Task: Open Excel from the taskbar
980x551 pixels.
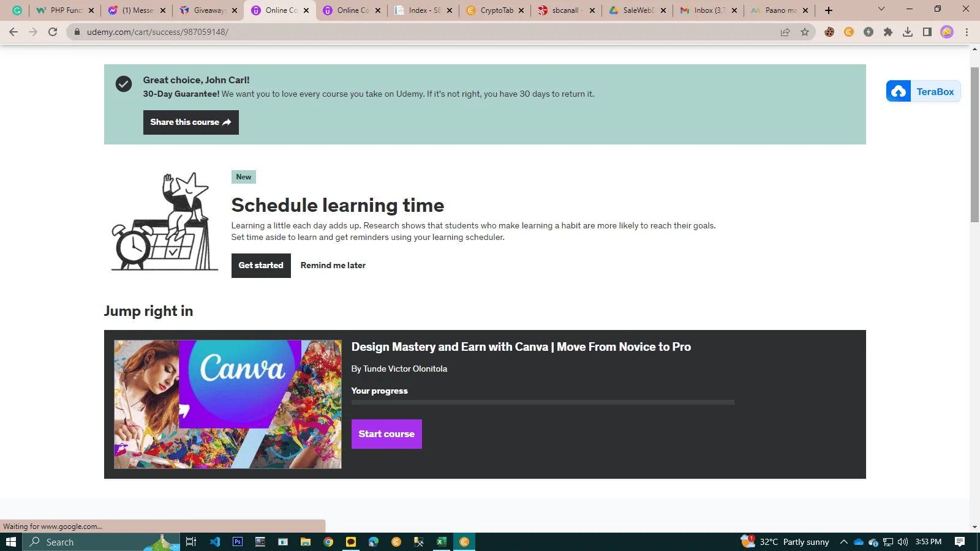Action: [x=441, y=542]
